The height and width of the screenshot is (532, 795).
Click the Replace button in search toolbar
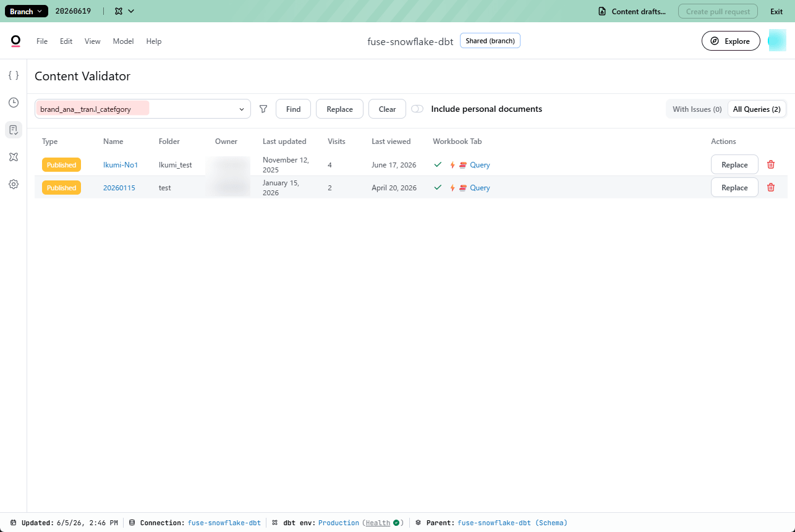click(339, 109)
